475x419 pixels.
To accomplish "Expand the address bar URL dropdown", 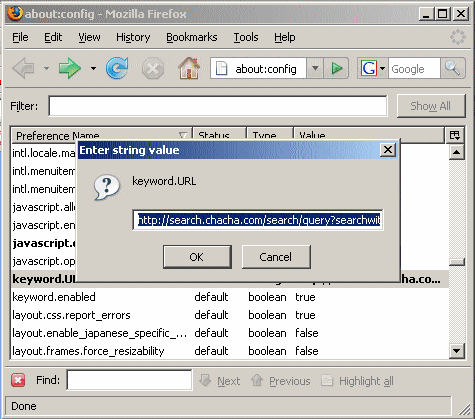I will pos(315,69).
